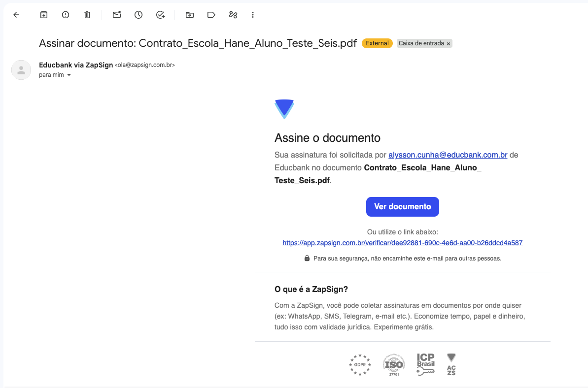Snooze this email with the clock icon

pyautogui.click(x=138, y=15)
